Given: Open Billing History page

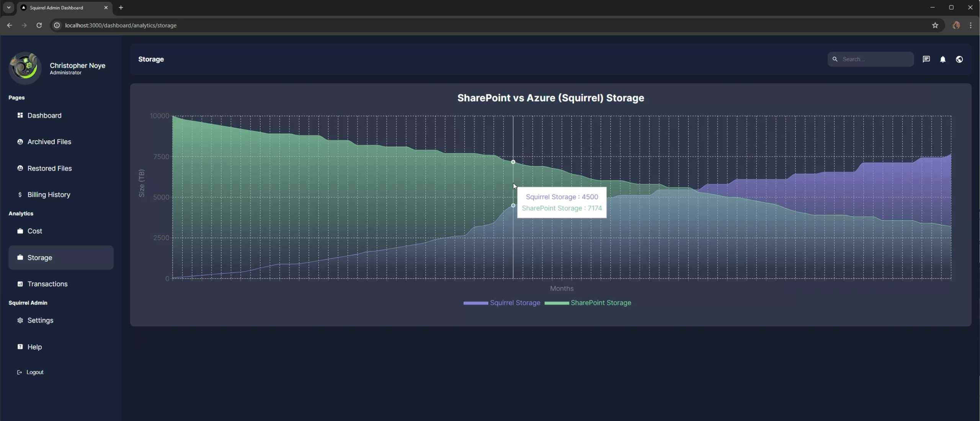Looking at the screenshot, I should click(49, 195).
